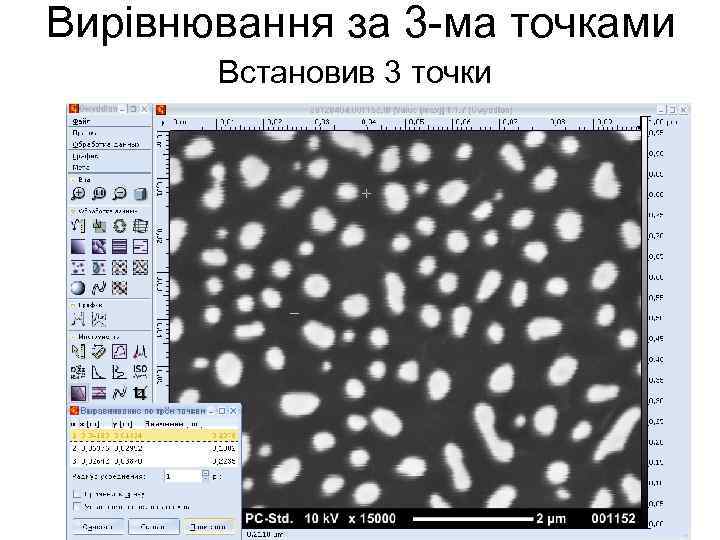Click second icon in data processing row one
This screenshot has width=720, height=540.
tap(99, 225)
